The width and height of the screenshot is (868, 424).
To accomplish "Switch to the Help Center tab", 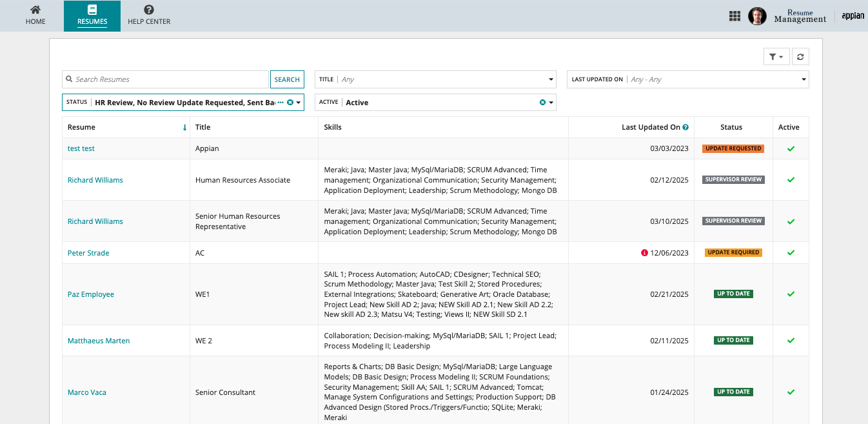I will click(x=149, y=16).
